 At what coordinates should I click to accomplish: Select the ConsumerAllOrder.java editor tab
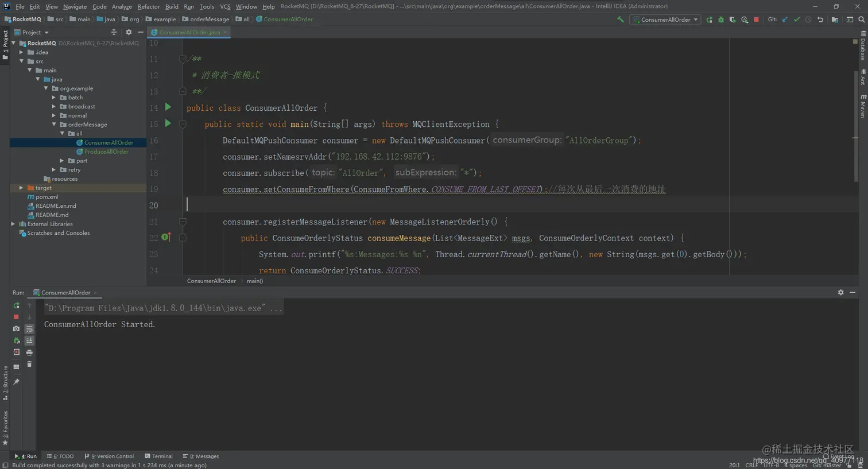point(189,32)
